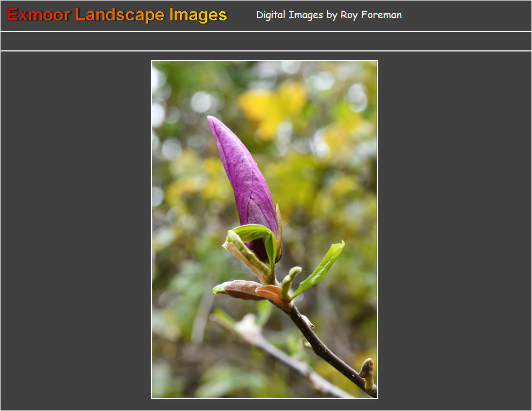This screenshot has height=411, width=532.
Task: Click the dark gray area left of the photo
Action: 75,230
